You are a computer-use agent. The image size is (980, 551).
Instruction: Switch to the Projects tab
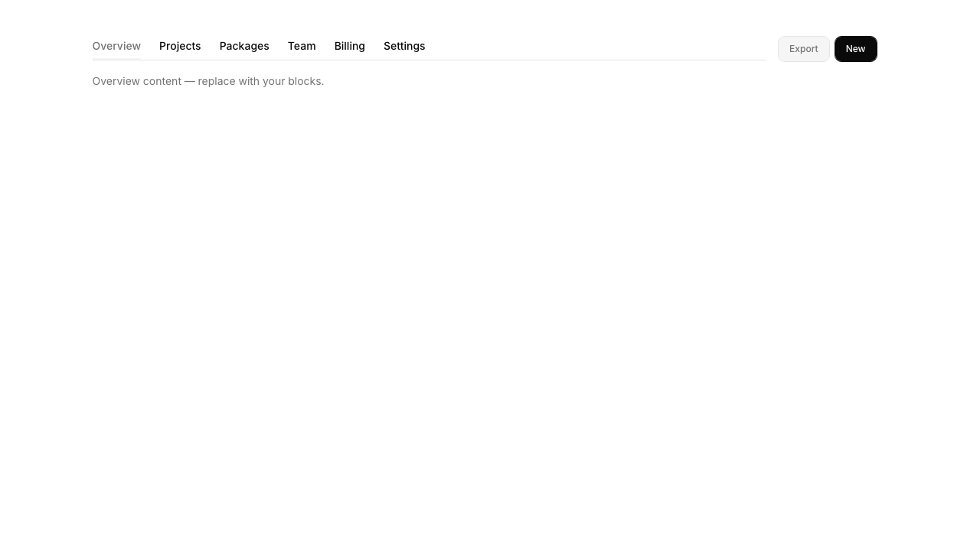click(180, 46)
